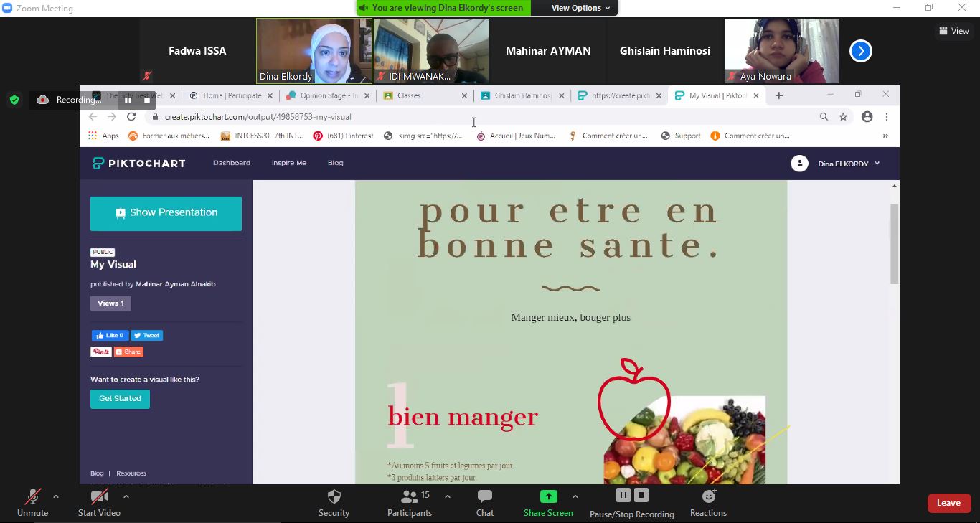Open the Dashboard menu in Piktochart
The width and height of the screenshot is (980, 523).
[x=231, y=163]
